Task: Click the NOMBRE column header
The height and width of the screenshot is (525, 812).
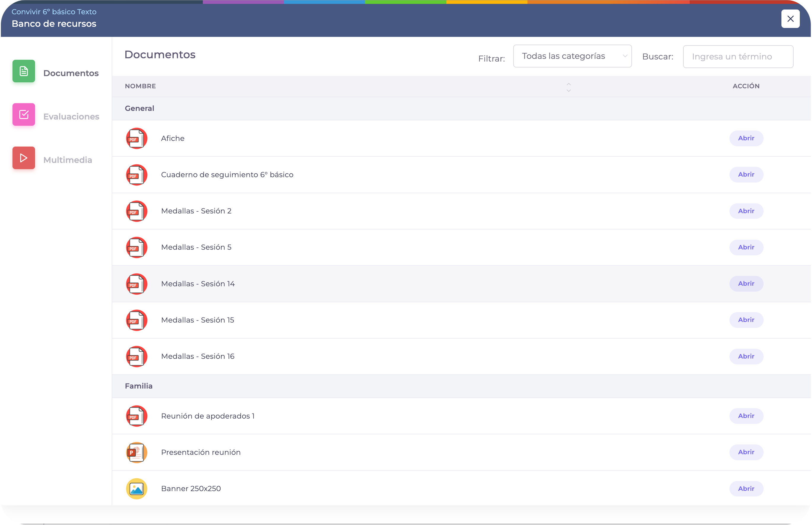Action: [140, 86]
